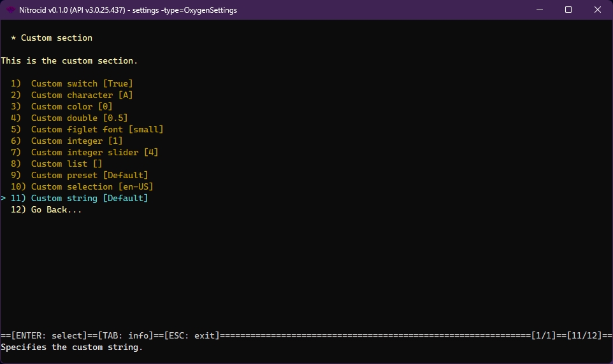Screen dimensions: 613x364
Task: Click the ESC: exit keybinding hint
Action: tap(191, 335)
